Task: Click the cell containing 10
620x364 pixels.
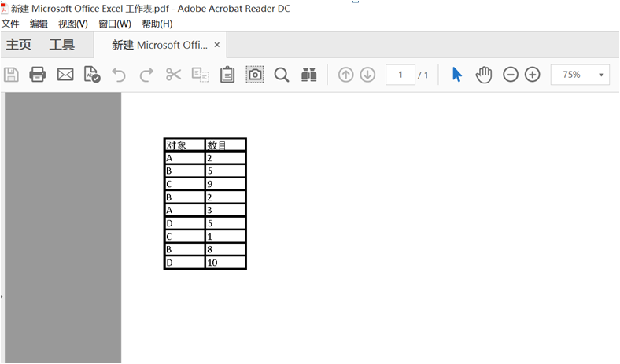Action: pyautogui.click(x=225, y=263)
